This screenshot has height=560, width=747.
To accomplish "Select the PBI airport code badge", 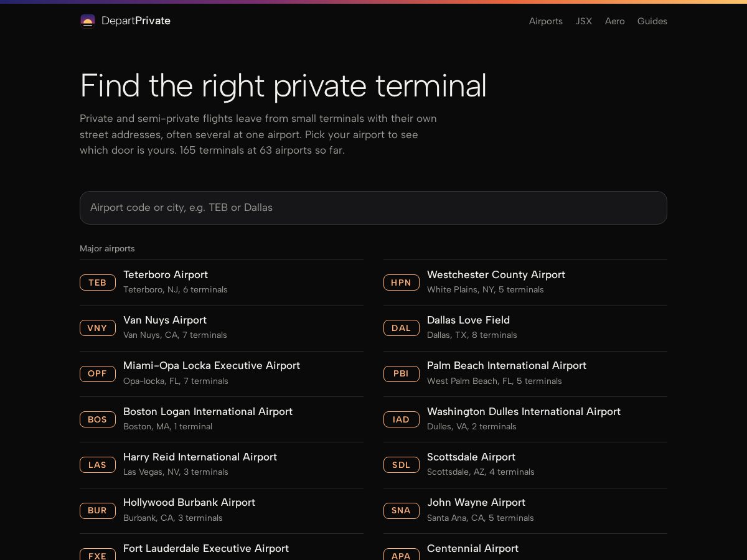I will point(402,374).
